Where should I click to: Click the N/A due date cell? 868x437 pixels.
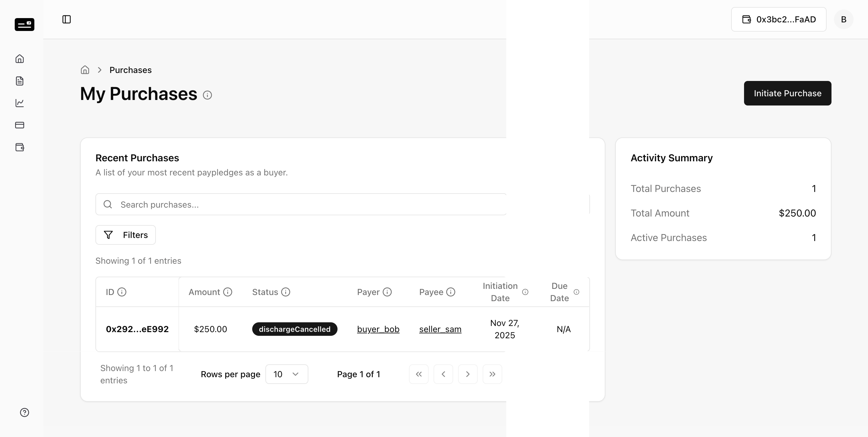click(564, 329)
